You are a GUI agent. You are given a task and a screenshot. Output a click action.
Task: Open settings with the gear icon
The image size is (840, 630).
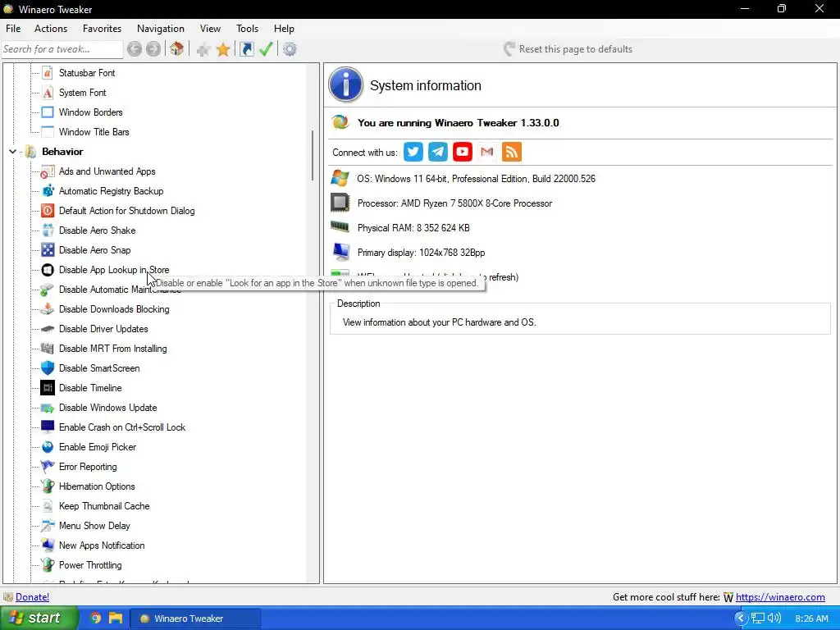point(290,49)
